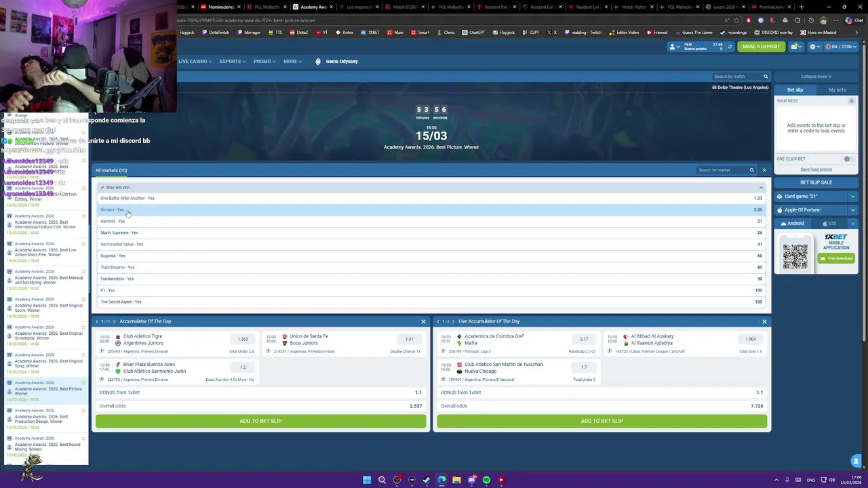Collapse the Who Will Win market
Screen dimensions: 868x488
coord(761,188)
